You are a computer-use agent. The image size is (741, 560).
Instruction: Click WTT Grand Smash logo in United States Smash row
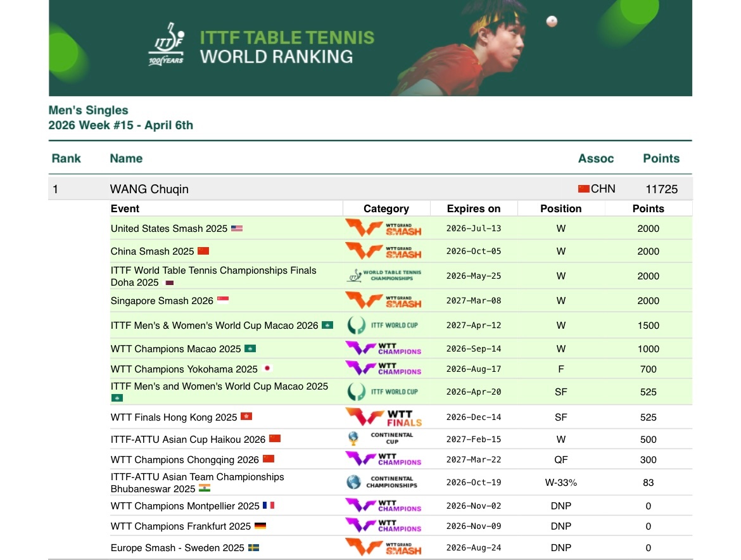(383, 228)
